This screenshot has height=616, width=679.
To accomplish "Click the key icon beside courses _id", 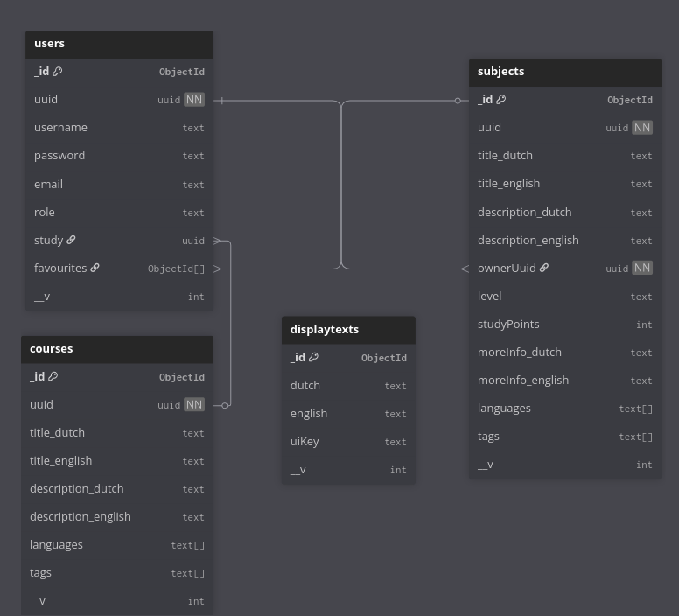I will [x=53, y=377].
